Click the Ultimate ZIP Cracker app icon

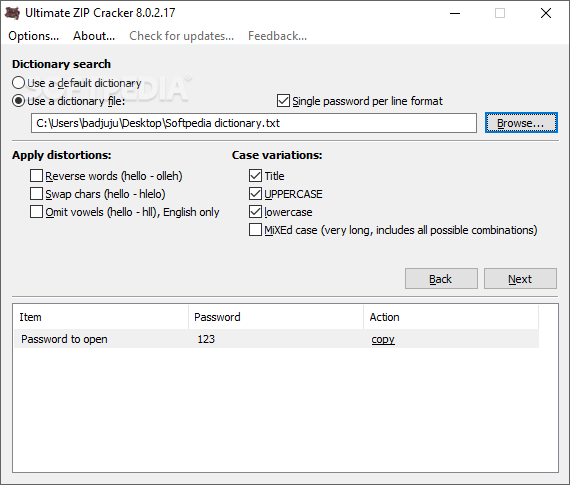(x=12, y=13)
